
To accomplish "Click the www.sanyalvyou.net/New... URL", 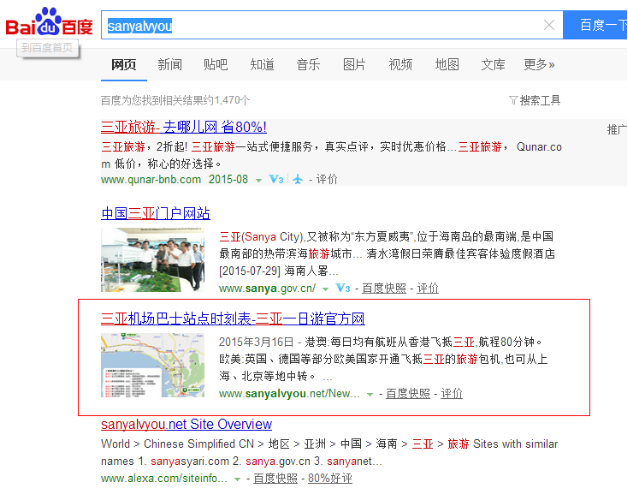I will point(289,394).
